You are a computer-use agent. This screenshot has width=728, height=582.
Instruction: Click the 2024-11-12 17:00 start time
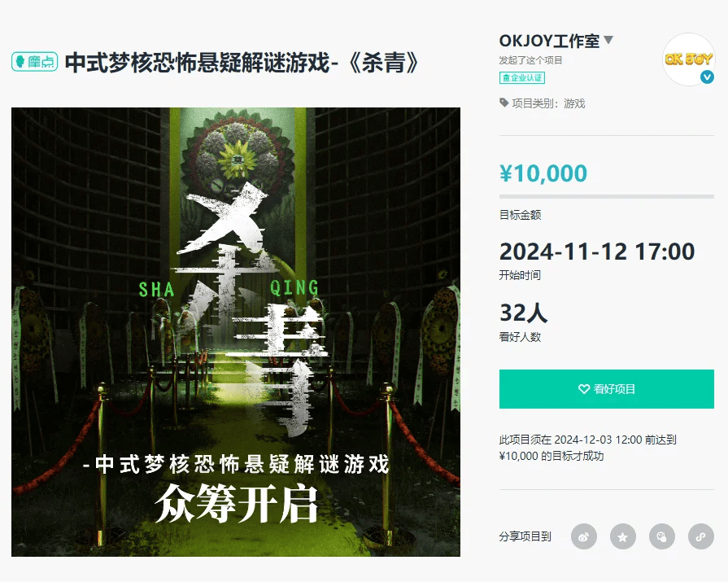click(x=597, y=252)
